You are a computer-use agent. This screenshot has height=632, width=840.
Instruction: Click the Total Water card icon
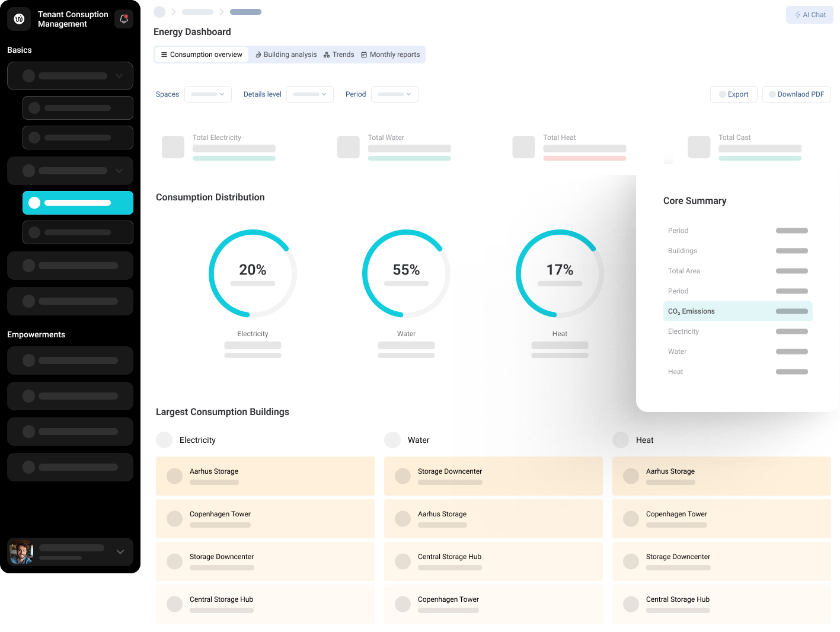pyautogui.click(x=349, y=147)
